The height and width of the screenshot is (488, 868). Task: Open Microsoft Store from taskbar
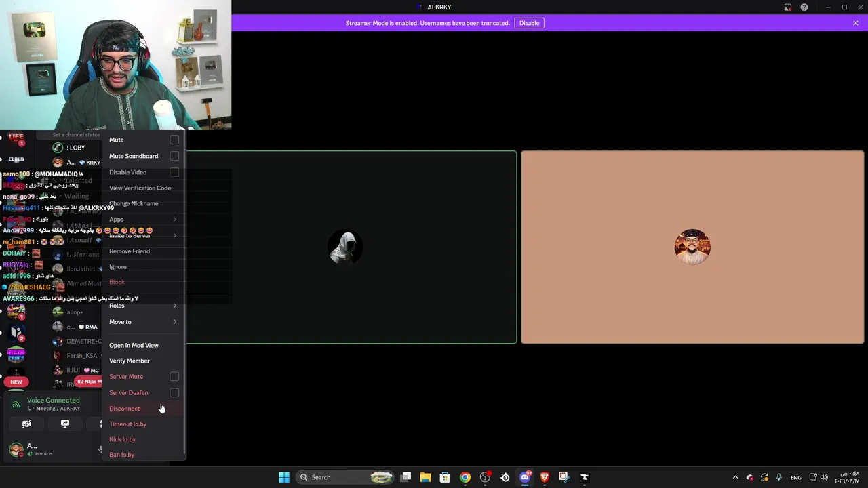coord(445,477)
